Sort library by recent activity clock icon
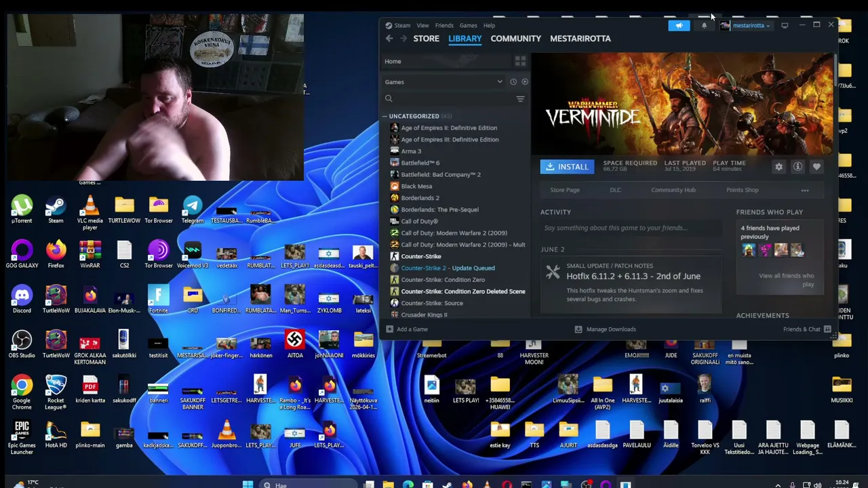Viewport: 868px width, 488px height. 513,82
